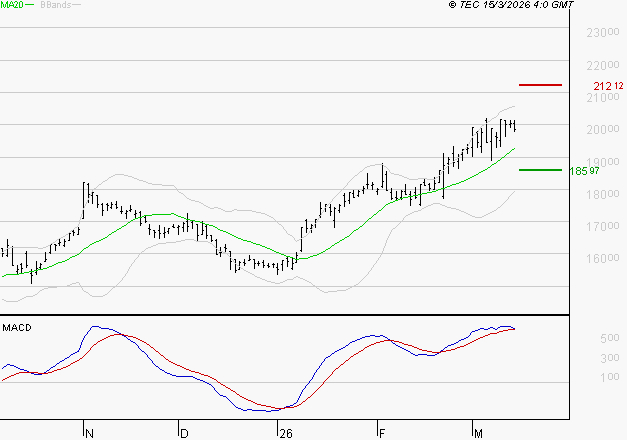Click the grey line sample beside BBands
This screenshot has height=440, width=627.
[76, 5]
